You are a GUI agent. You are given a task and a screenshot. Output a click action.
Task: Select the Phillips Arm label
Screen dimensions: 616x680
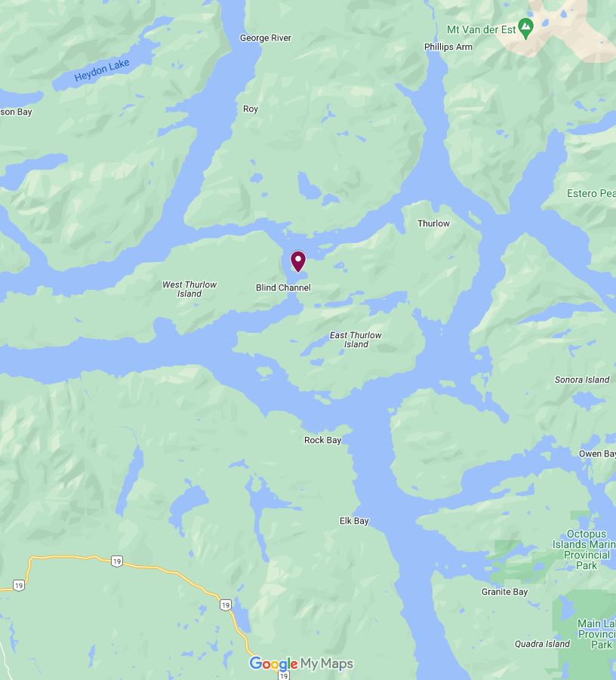coord(448,47)
